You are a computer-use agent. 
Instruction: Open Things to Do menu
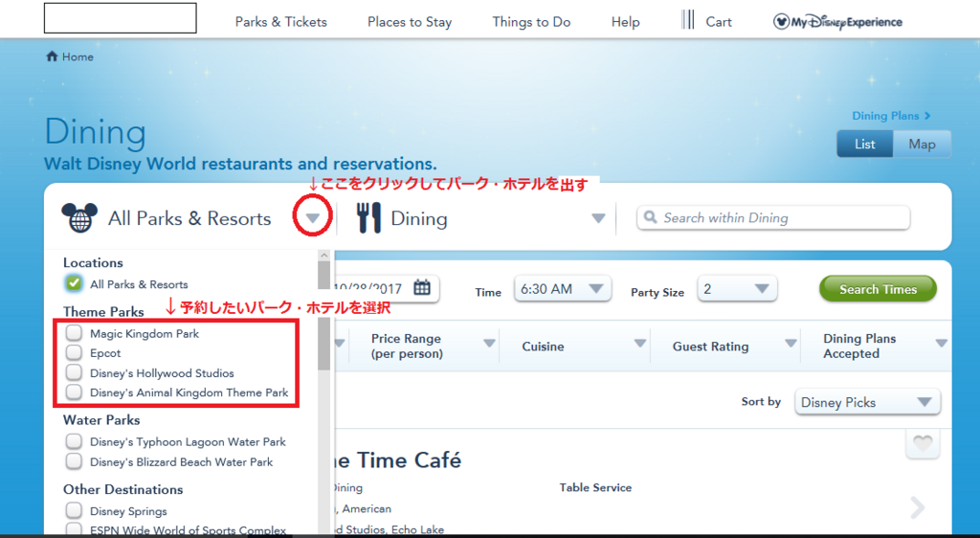tap(531, 22)
